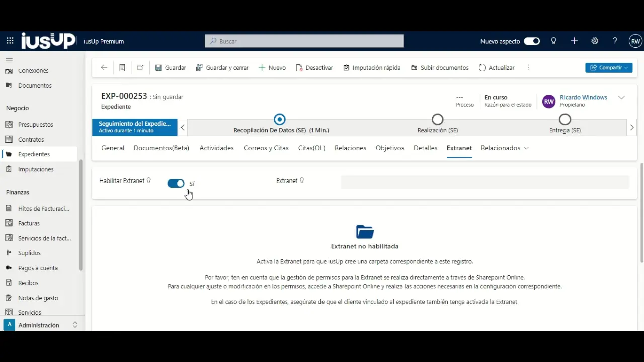
Task: Select the Recopilación De Datos stage circle
Action: [280, 120]
